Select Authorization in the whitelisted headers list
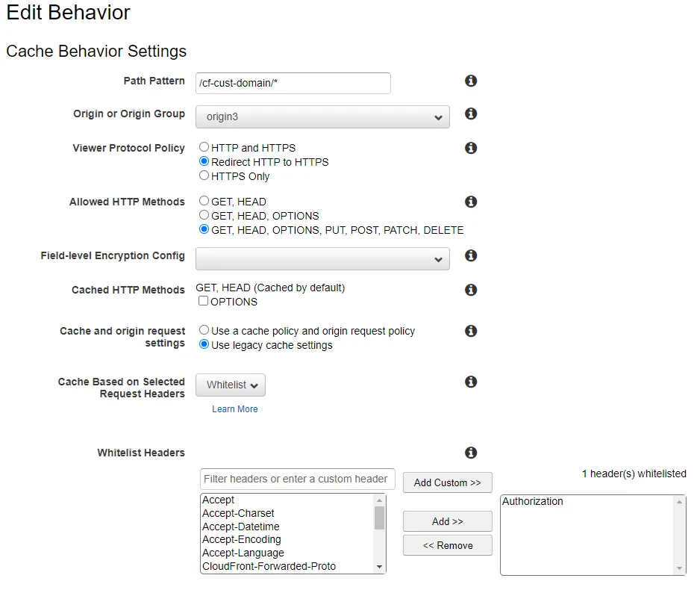The width and height of the screenshot is (700, 590). pos(533,502)
